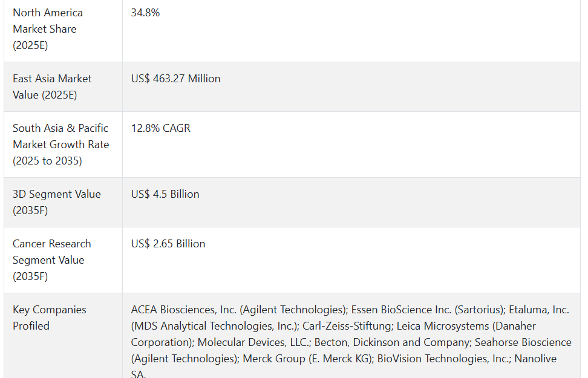Select the US$ 4.5 Billion value
The height and width of the screenshot is (378, 588).
[165, 194]
